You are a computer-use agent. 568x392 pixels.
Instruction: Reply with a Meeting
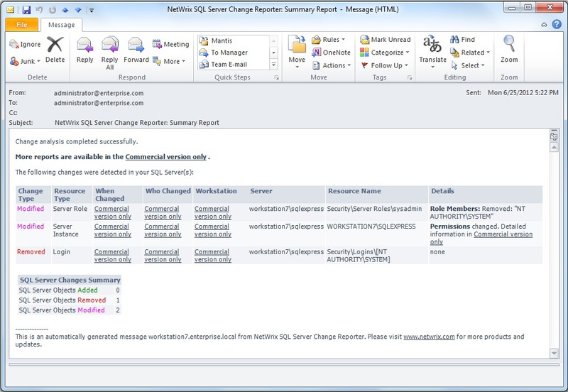pyautogui.click(x=171, y=44)
